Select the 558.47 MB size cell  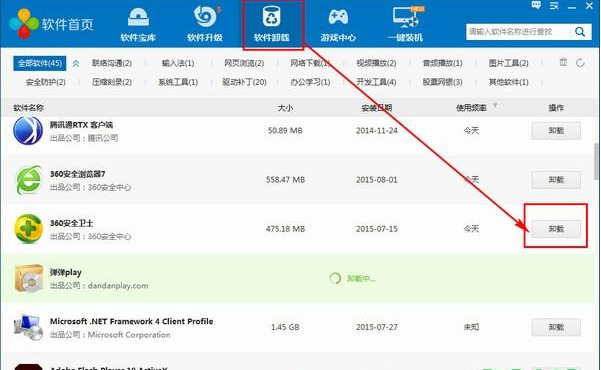286,180
